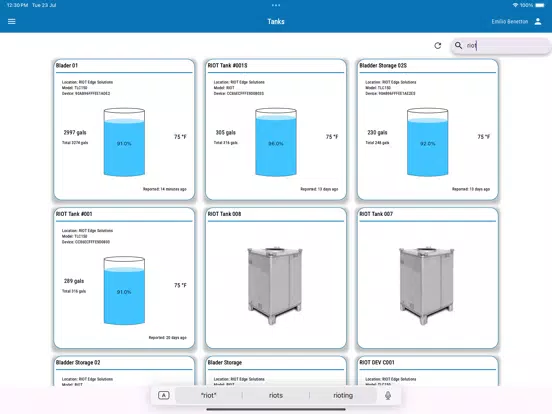The height and width of the screenshot is (414, 552).
Task: Click the RIOT Tank #001 level gauge
Action: tap(124, 290)
